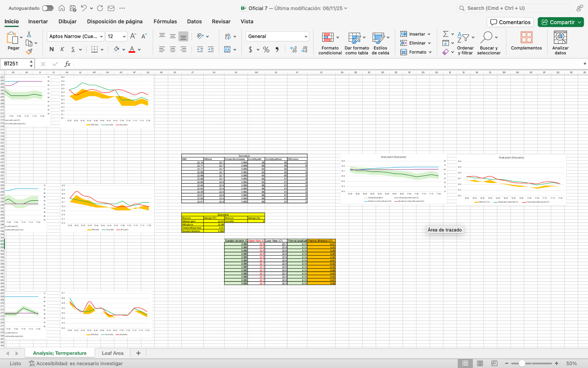
Task: Click the cut scissors icon
Action: [29, 34]
